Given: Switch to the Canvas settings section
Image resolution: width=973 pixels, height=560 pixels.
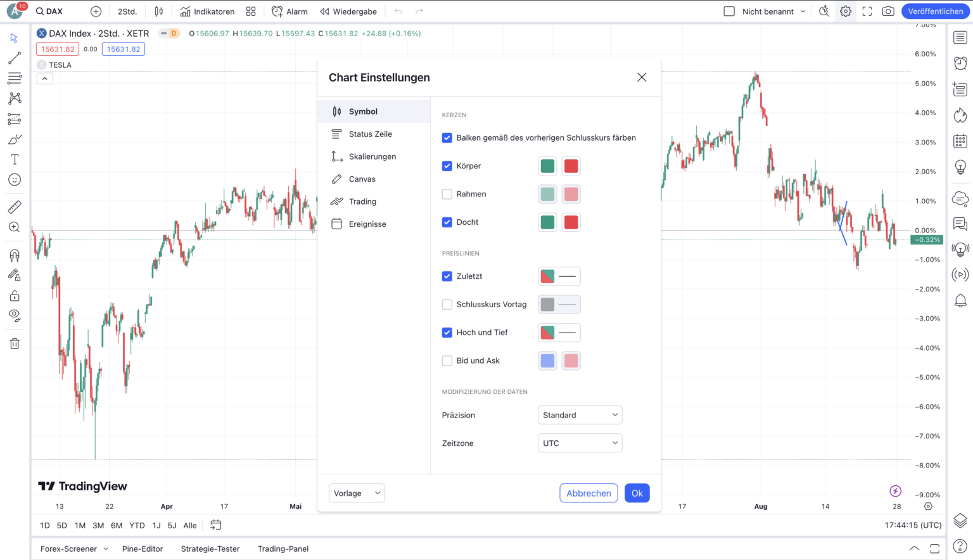Looking at the screenshot, I should (x=362, y=179).
